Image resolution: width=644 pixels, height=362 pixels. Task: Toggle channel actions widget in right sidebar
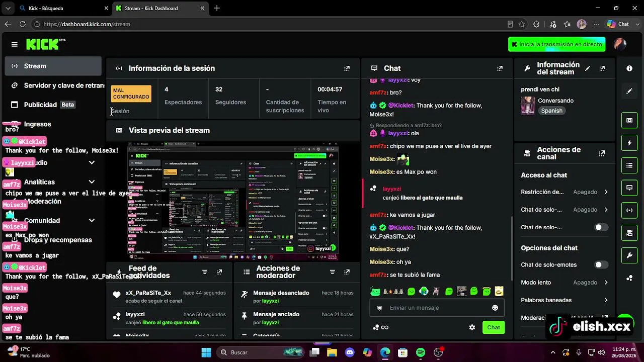(x=629, y=233)
